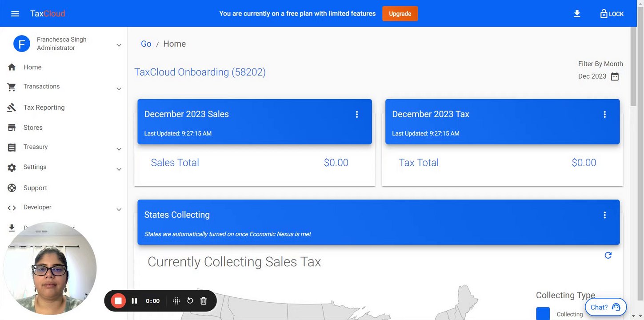Click the webcam video bubble
This screenshot has width=644, height=320.
(50, 268)
